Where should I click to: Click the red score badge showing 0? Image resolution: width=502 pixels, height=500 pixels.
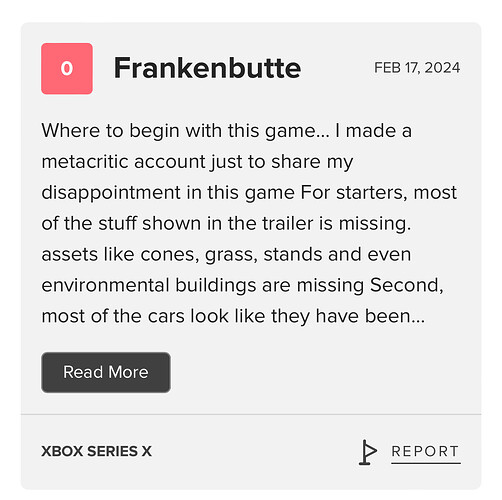(67, 69)
